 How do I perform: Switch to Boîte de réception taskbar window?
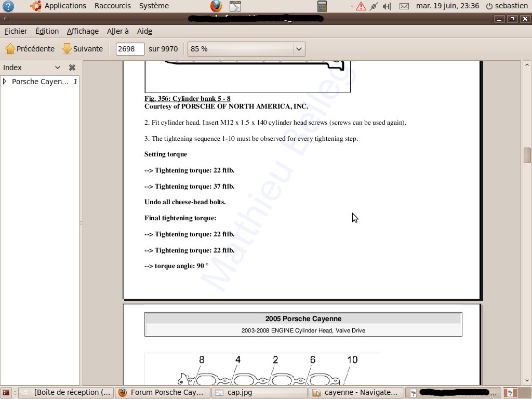pyautogui.click(x=66, y=393)
